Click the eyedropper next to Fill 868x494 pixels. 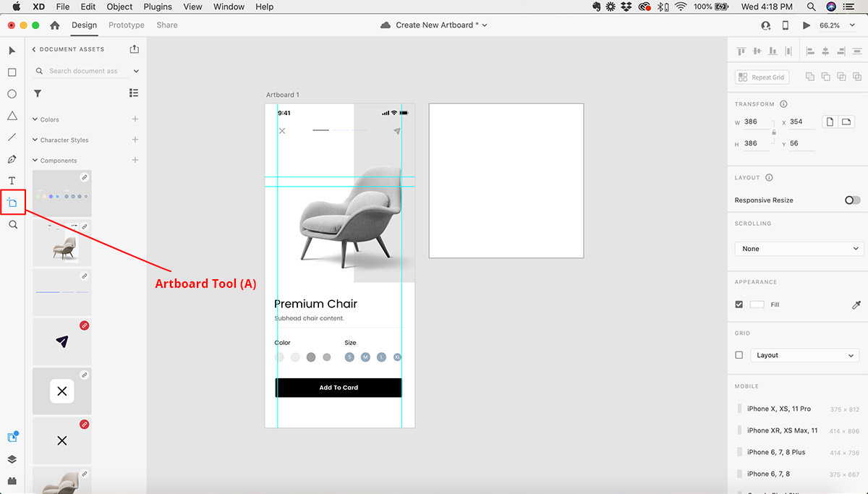click(x=856, y=305)
